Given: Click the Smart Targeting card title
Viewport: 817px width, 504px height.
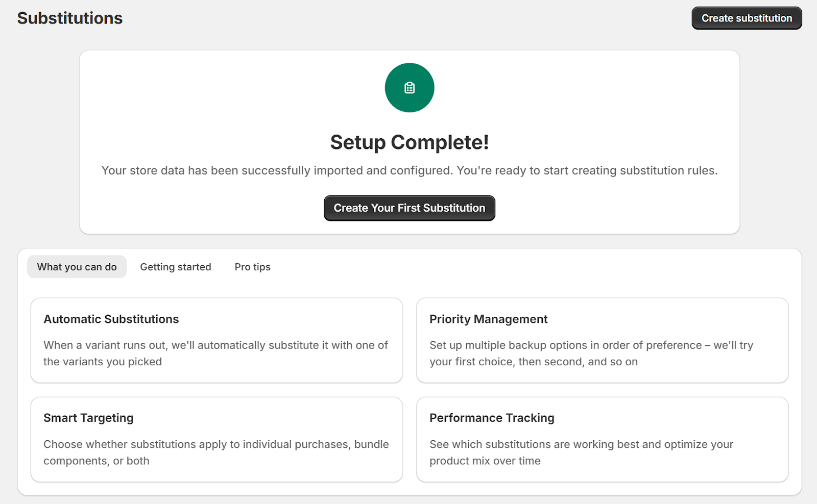Looking at the screenshot, I should click(88, 418).
